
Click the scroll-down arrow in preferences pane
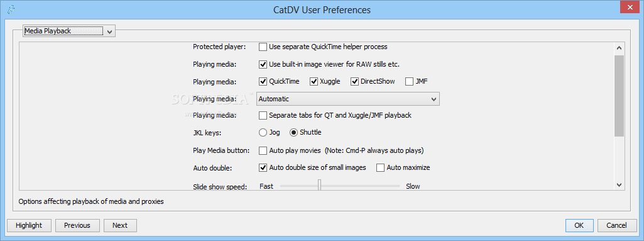pyautogui.click(x=619, y=184)
